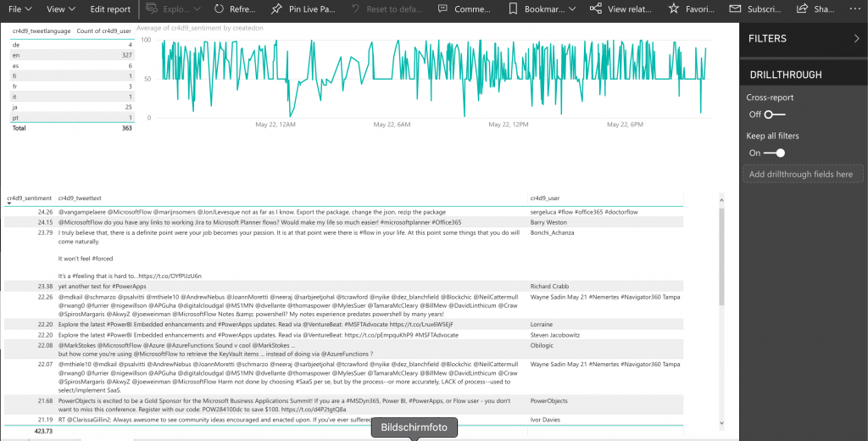Click the sentiment value 23.38
868x441 pixels.
click(x=46, y=287)
